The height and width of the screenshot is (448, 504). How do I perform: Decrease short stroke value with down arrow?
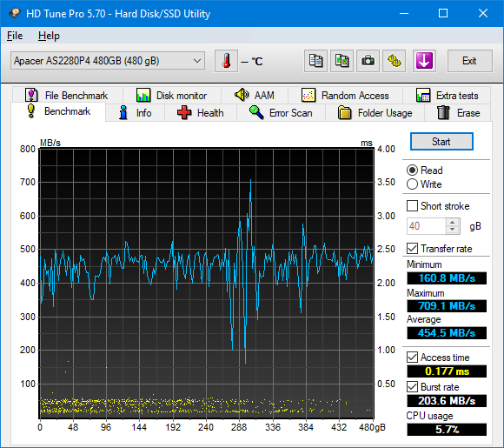453,230
